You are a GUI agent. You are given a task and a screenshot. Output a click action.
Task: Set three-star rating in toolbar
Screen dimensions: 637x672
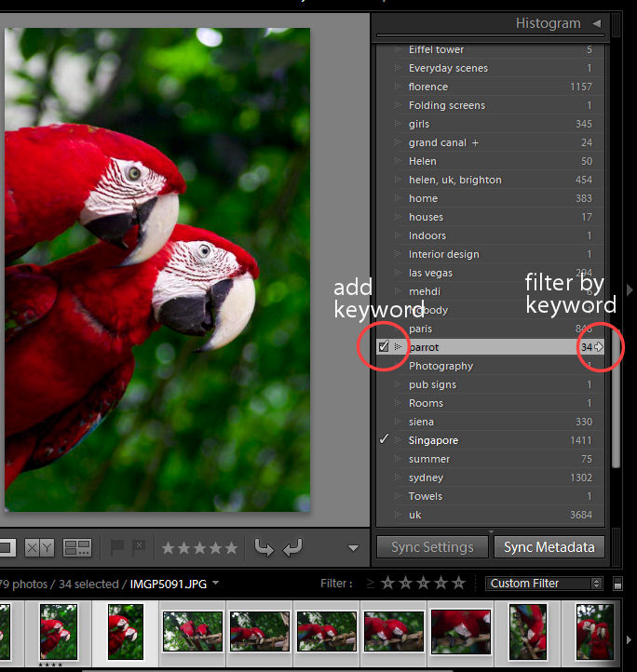pyautogui.click(x=199, y=547)
